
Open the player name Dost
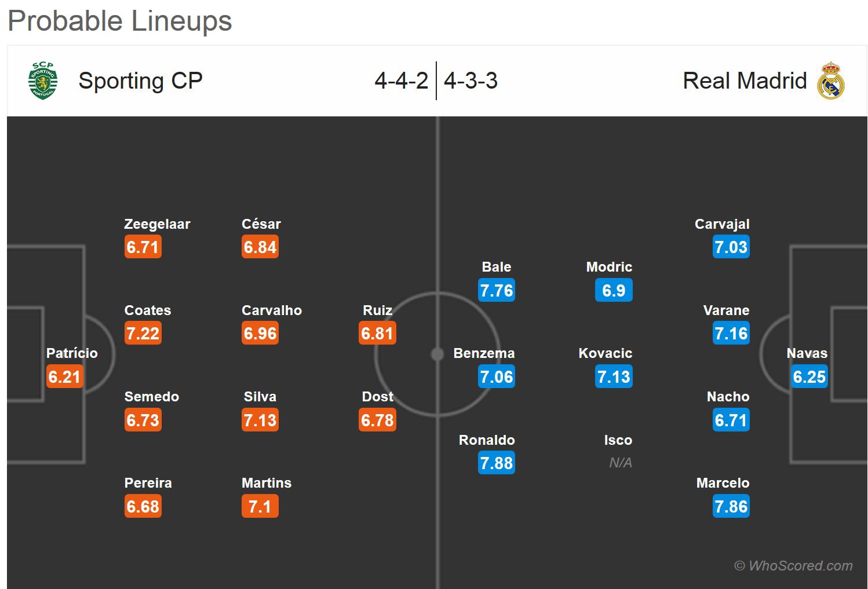click(378, 397)
